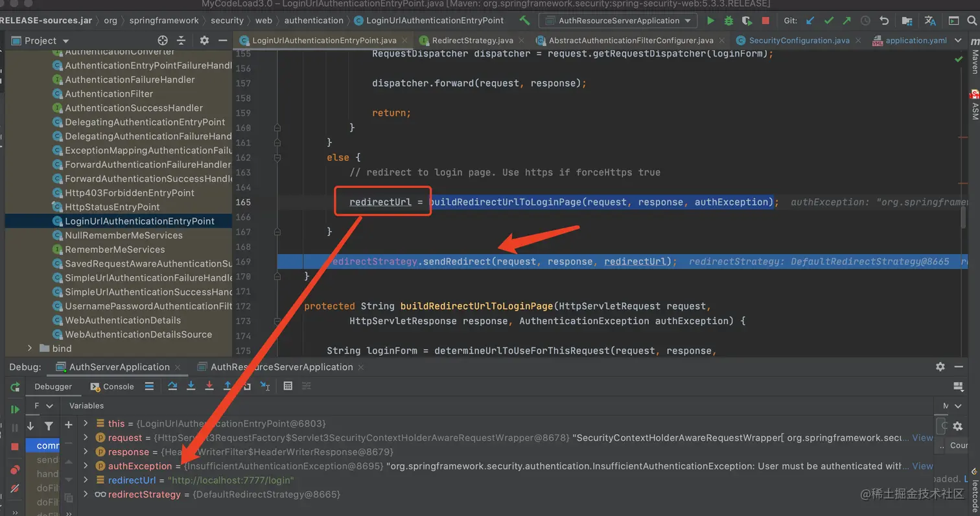Viewport: 980px width, 516px height.
Task: Switch to the SecurityConfiguration.java tab
Action: coord(799,40)
